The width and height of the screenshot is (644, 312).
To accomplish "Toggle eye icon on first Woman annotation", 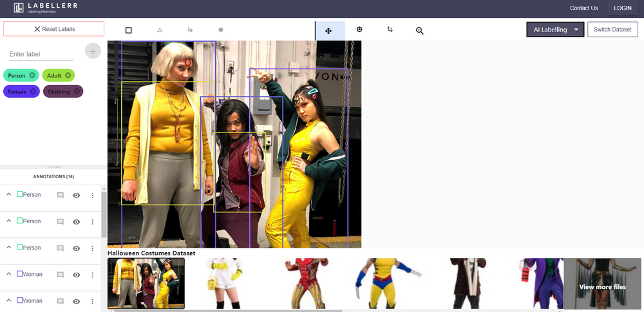I will (76, 275).
